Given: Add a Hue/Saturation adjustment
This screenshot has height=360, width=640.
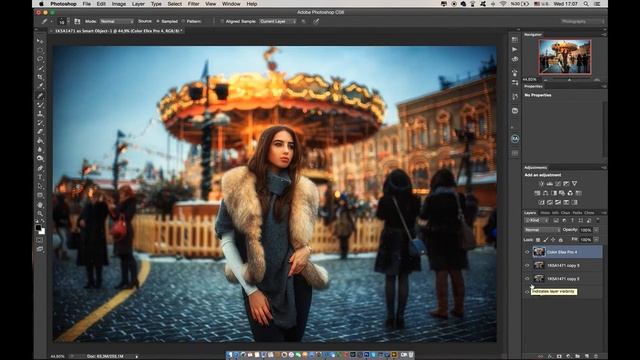Looking at the screenshot, I should (537, 193).
